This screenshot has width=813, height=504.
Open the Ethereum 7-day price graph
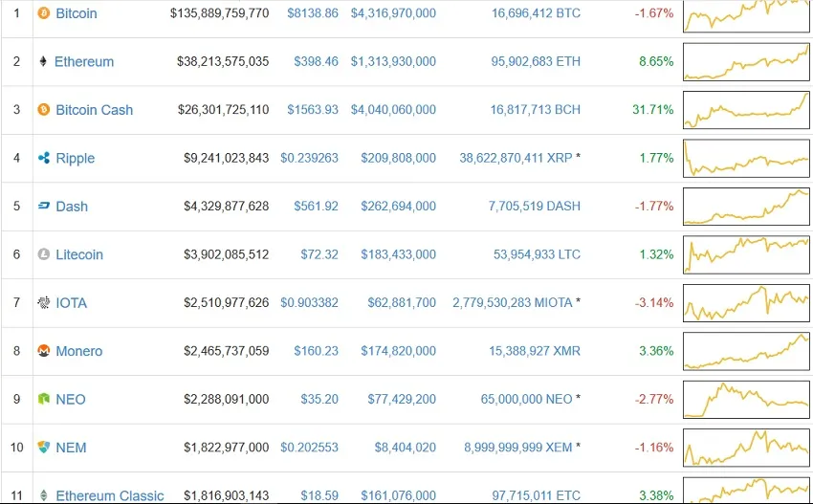tap(746, 62)
